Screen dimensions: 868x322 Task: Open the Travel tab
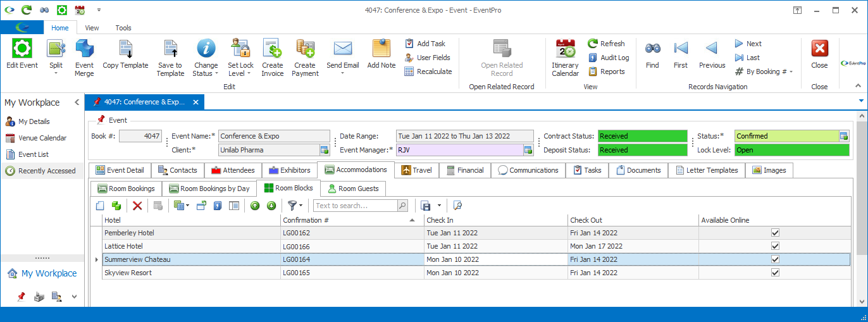coord(417,170)
